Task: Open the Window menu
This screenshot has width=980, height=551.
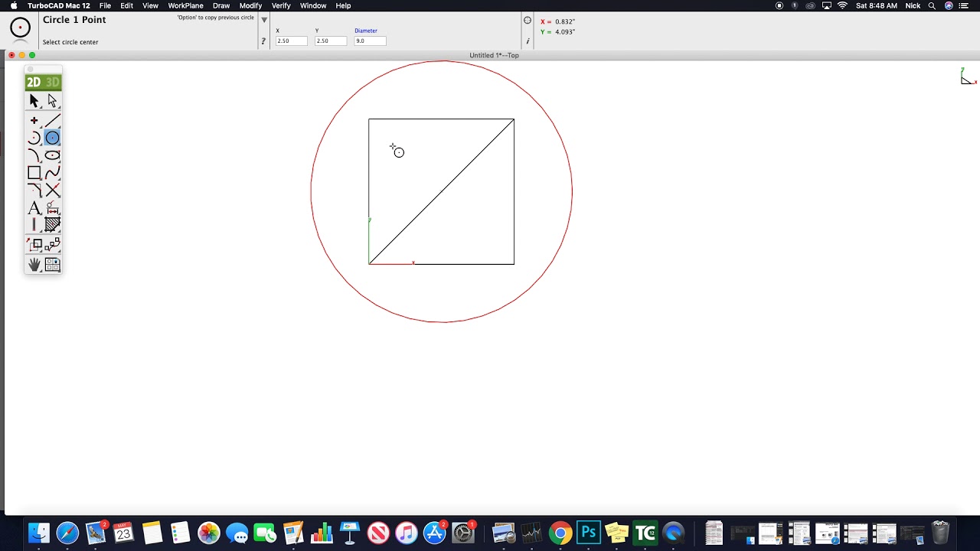Action: coord(313,5)
